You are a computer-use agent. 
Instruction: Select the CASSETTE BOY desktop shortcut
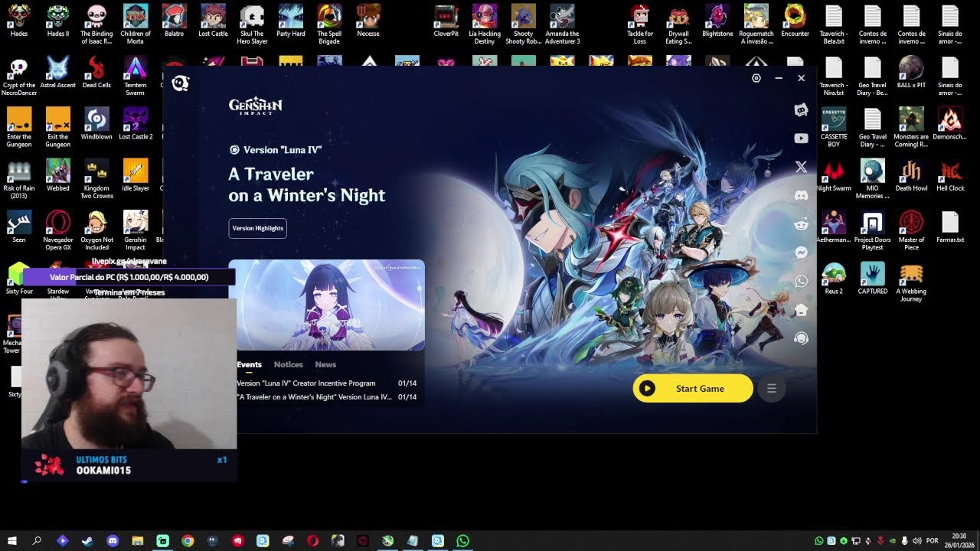(834, 128)
